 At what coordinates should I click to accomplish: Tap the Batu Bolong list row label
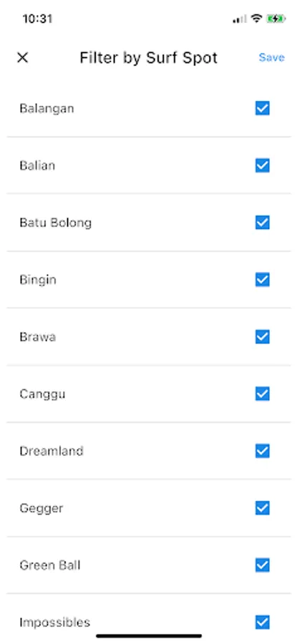point(55,223)
